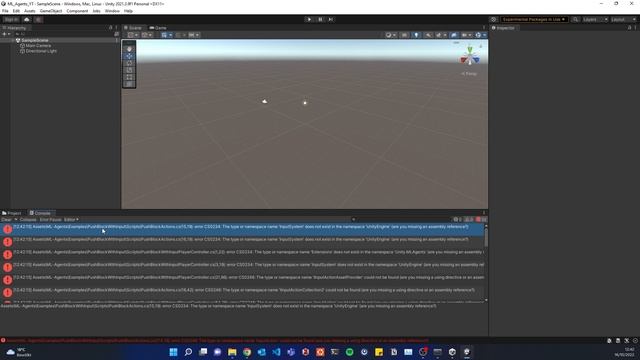Open Visual Studio Code from taskbar
The height and width of the screenshot is (360, 640).
tap(276, 352)
